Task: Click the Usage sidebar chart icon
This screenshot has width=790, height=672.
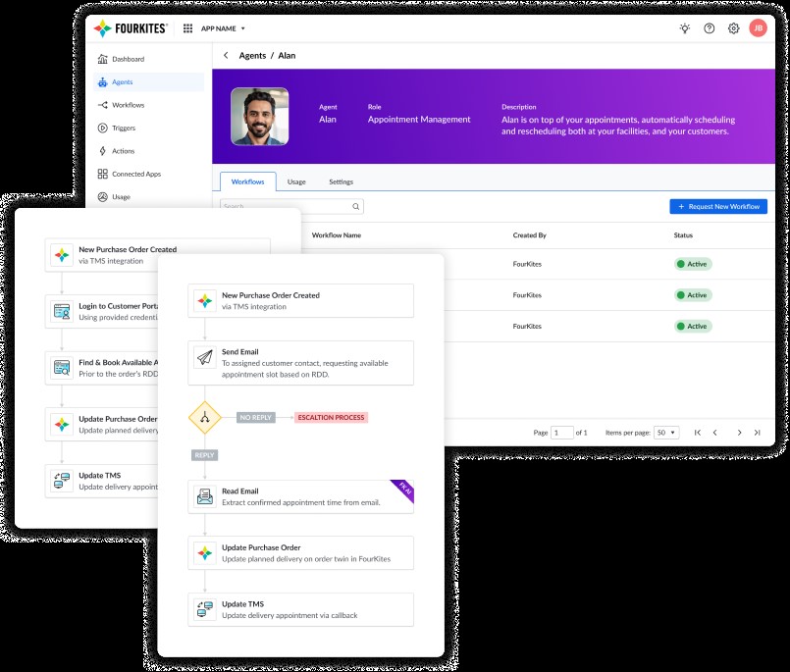Action: [102, 197]
